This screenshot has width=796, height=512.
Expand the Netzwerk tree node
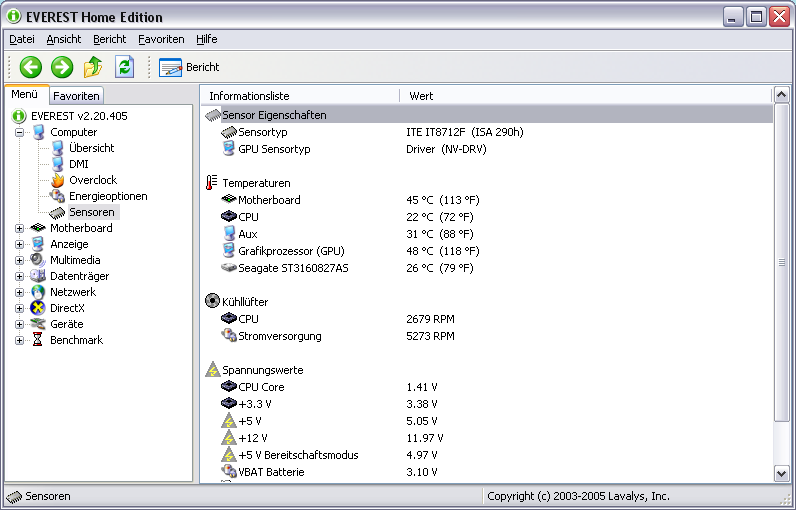[19, 292]
